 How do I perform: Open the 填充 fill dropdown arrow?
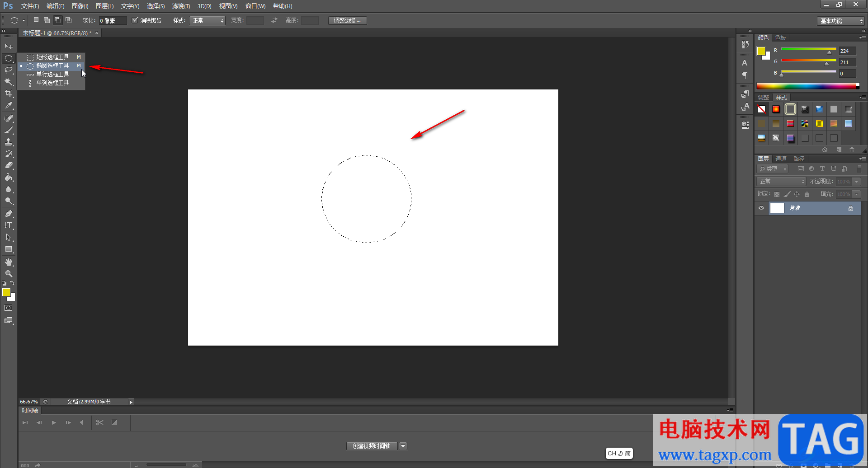[x=857, y=194]
